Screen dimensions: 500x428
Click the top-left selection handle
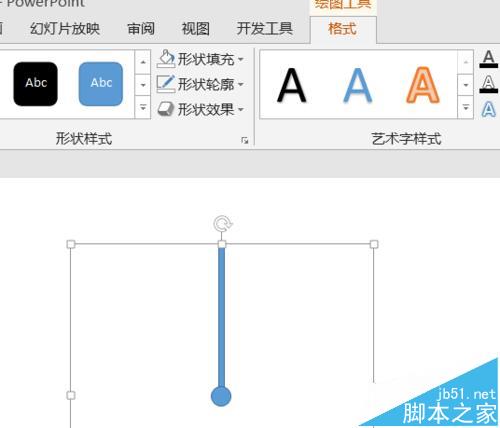[71, 244]
